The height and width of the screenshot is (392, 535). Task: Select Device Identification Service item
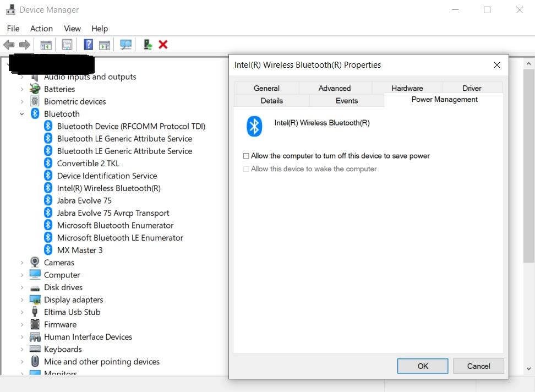[x=107, y=176]
